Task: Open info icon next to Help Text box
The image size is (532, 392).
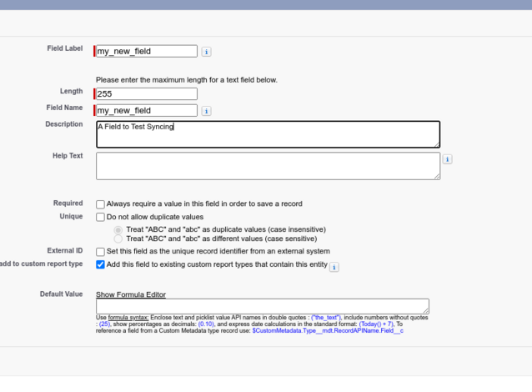Action: (447, 159)
